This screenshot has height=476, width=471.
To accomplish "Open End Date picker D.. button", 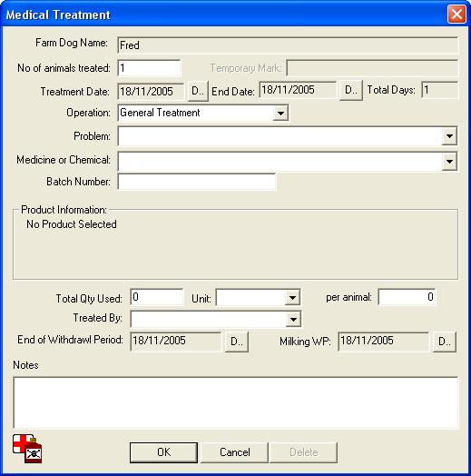I will point(351,90).
